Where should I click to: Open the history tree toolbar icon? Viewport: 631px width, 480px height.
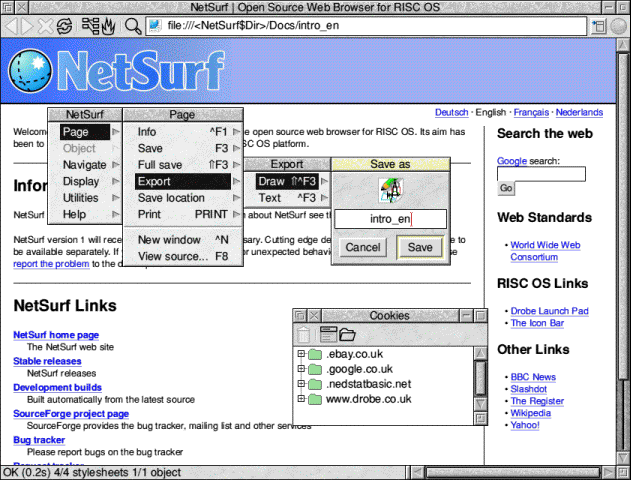[90, 24]
